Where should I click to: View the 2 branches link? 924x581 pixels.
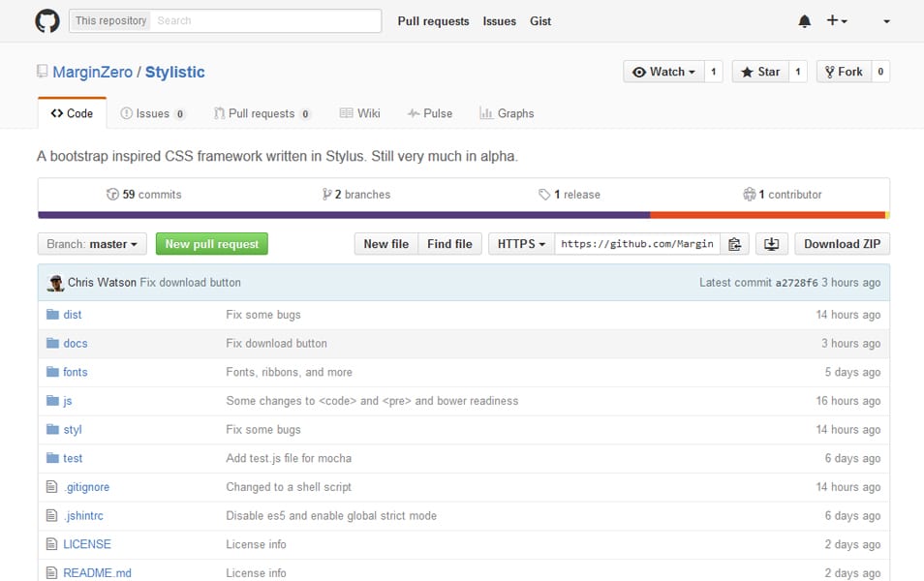pos(355,195)
